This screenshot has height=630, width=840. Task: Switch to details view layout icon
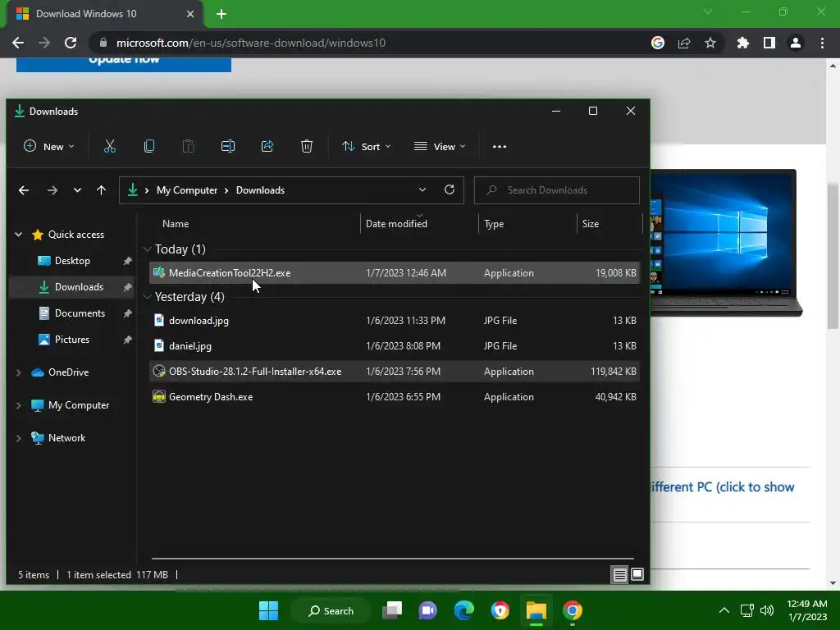click(620, 575)
